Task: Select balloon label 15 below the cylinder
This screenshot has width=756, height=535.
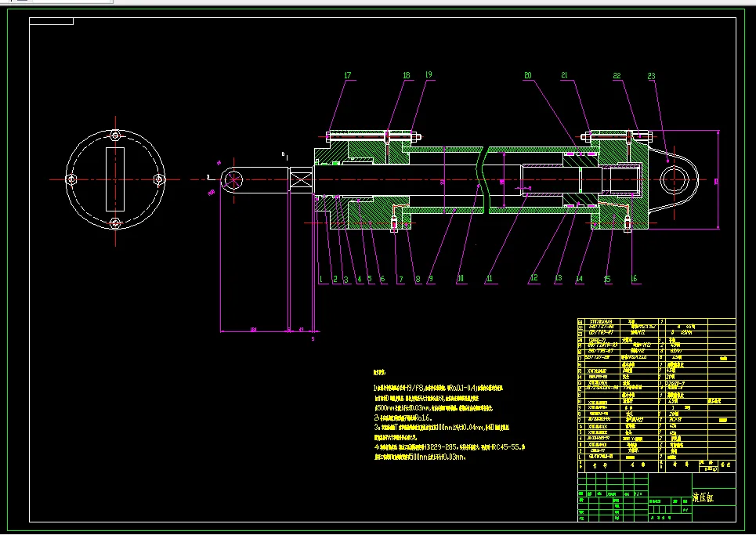Action: tap(607, 279)
